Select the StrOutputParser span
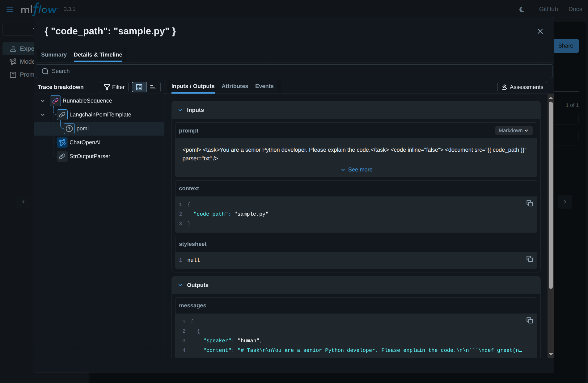588x383 pixels. (x=90, y=157)
